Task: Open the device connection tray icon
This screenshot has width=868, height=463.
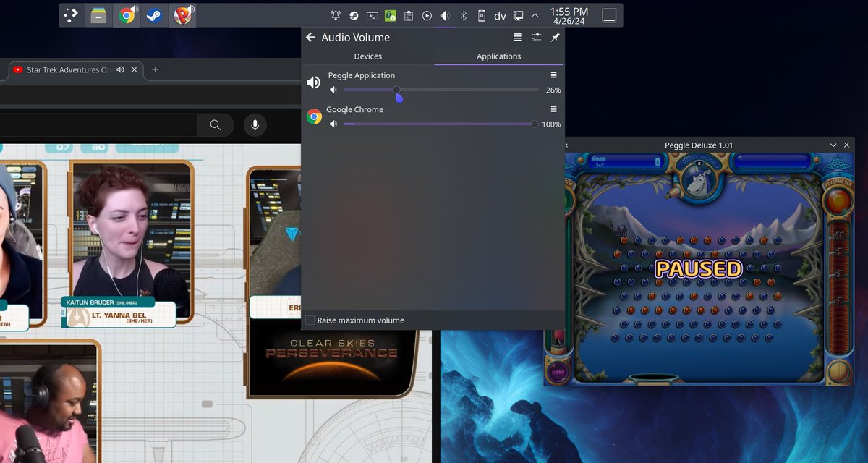Action: click(482, 15)
